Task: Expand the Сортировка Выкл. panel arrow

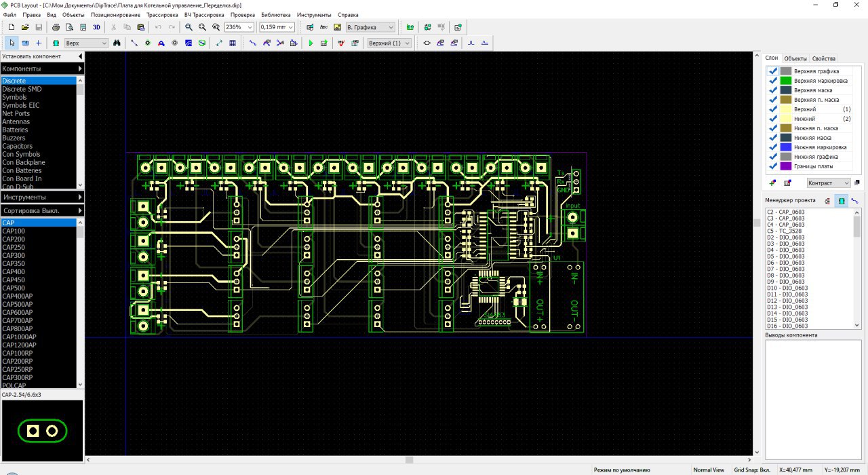Action: point(80,210)
